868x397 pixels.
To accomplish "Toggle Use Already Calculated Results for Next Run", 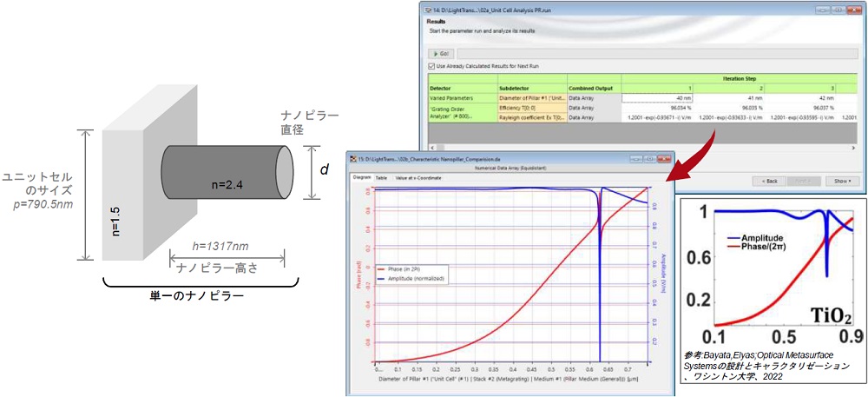I will pyautogui.click(x=432, y=66).
